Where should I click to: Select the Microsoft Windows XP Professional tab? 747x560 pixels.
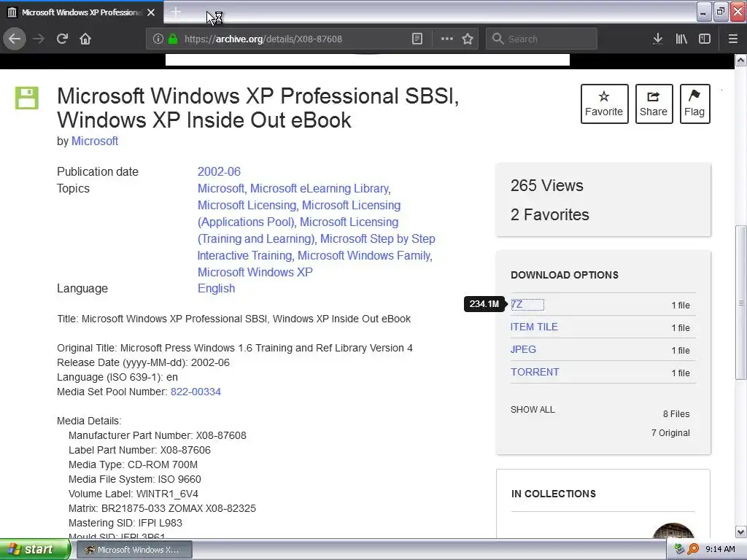(x=82, y=12)
